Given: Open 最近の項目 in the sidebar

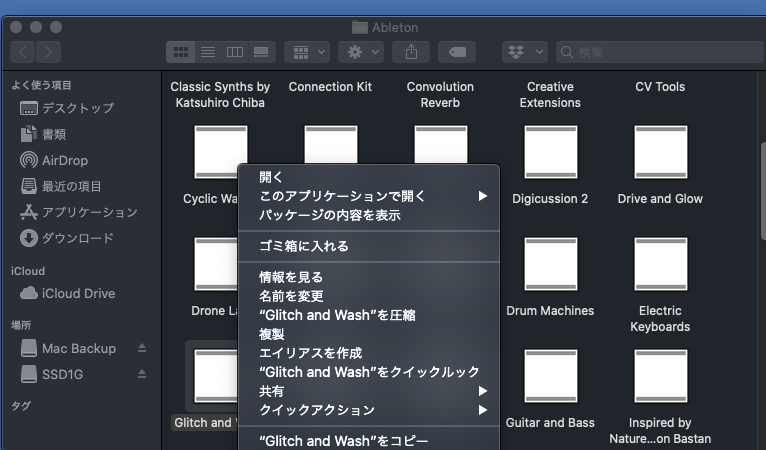Looking at the screenshot, I should point(61,186).
